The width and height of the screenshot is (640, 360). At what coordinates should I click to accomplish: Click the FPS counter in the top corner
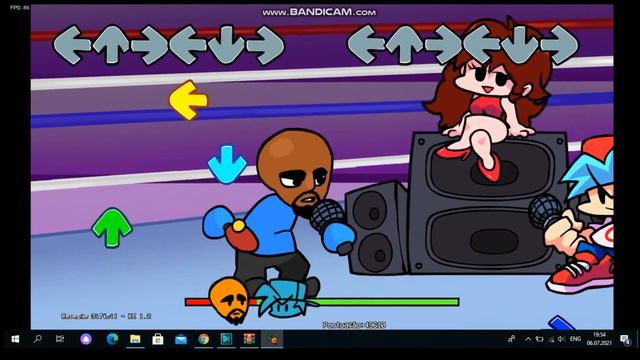pos(20,7)
